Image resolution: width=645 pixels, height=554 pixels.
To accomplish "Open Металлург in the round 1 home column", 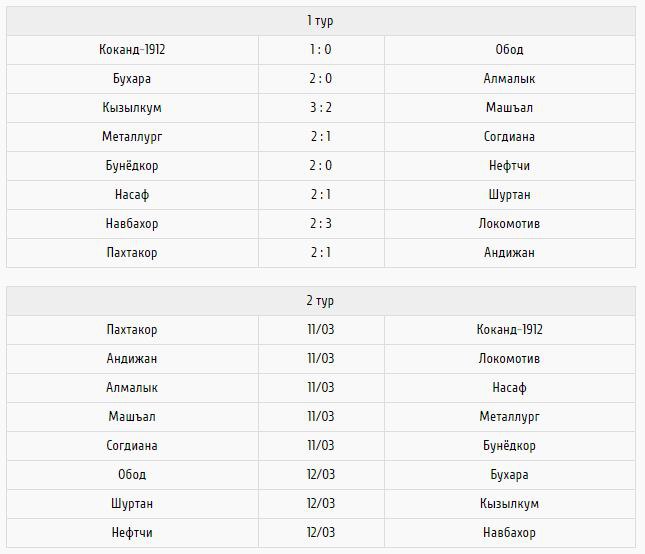I will (x=132, y=137).
